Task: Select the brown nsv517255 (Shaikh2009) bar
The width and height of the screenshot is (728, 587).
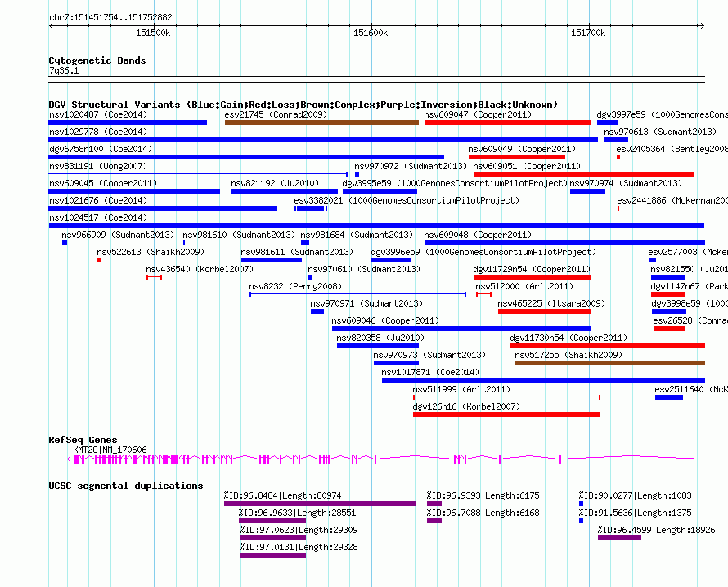Action: pos(610,363)
